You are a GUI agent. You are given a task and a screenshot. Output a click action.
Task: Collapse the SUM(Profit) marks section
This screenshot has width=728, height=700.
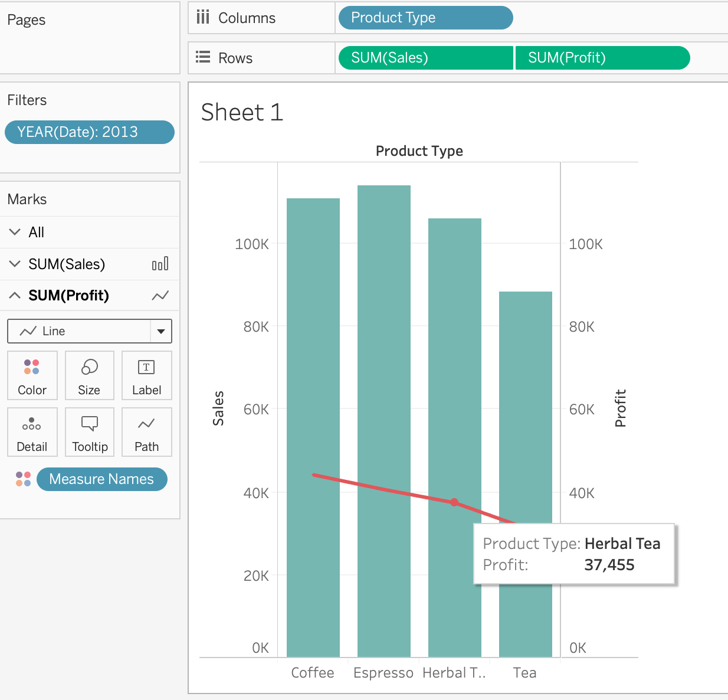pyautogui.click(x=15, y=296)
